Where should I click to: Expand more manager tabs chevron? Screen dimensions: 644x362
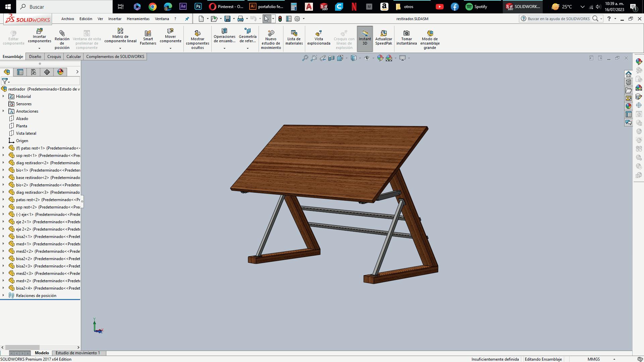pos(77,72)
